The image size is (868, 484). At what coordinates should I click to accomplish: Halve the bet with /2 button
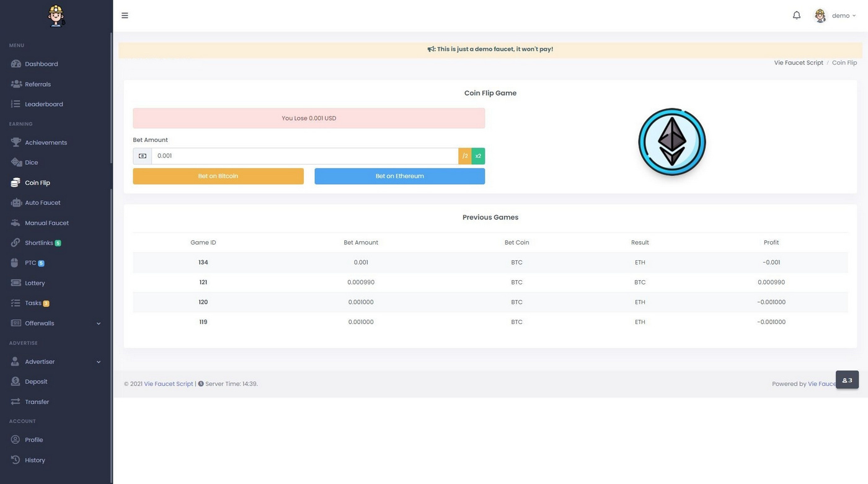[465, 156]
